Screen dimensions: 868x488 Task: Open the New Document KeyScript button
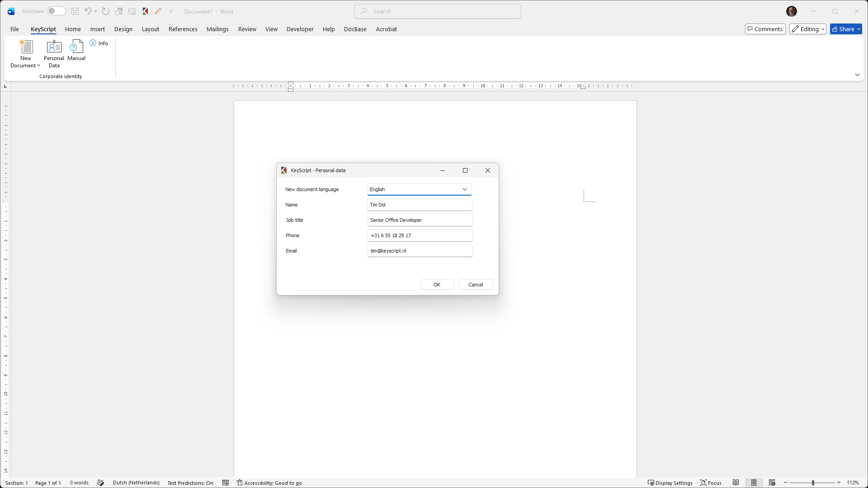[26, 54]
